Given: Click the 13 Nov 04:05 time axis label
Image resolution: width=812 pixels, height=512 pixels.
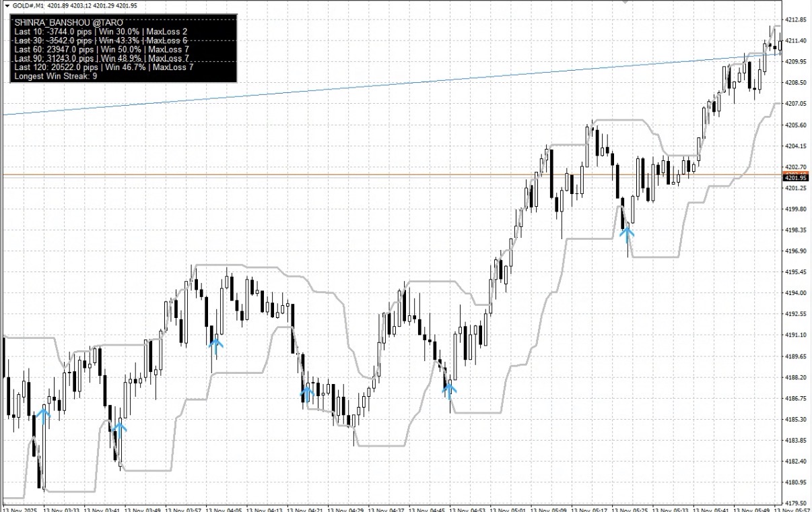Looking at the screenshot, I should (x=225, y=510).
